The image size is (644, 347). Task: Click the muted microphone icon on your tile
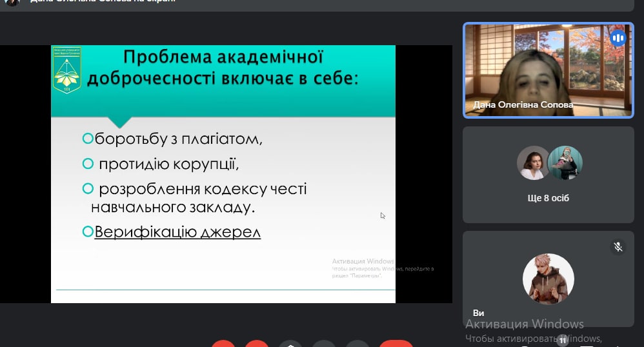618,247
